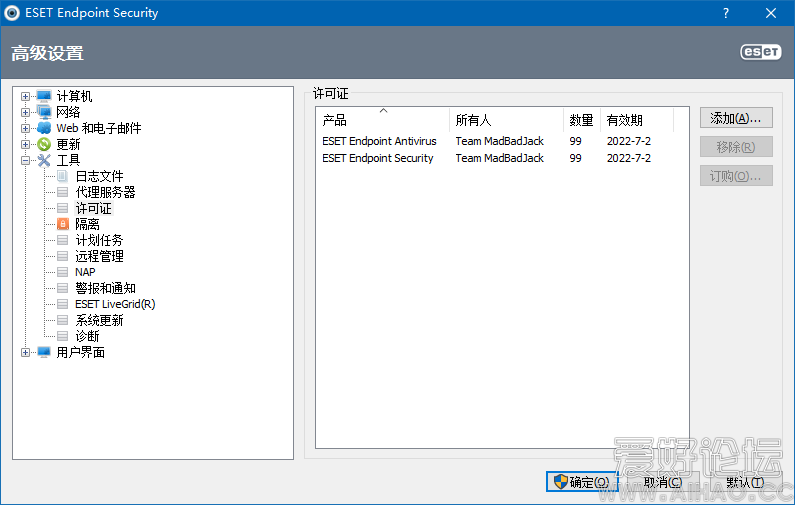Click the 添加(A)... button
This screenshot has height=505, width=795.
tap(736, 118)
